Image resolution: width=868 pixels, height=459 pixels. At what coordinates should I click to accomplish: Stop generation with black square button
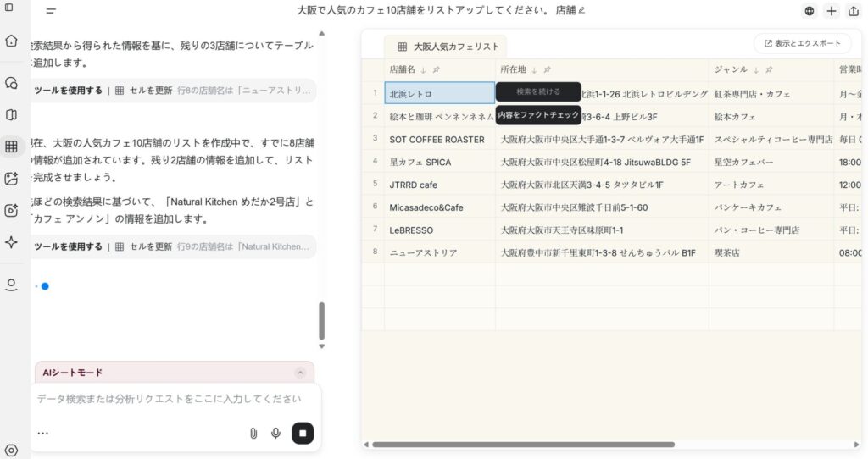click(303, 433)
